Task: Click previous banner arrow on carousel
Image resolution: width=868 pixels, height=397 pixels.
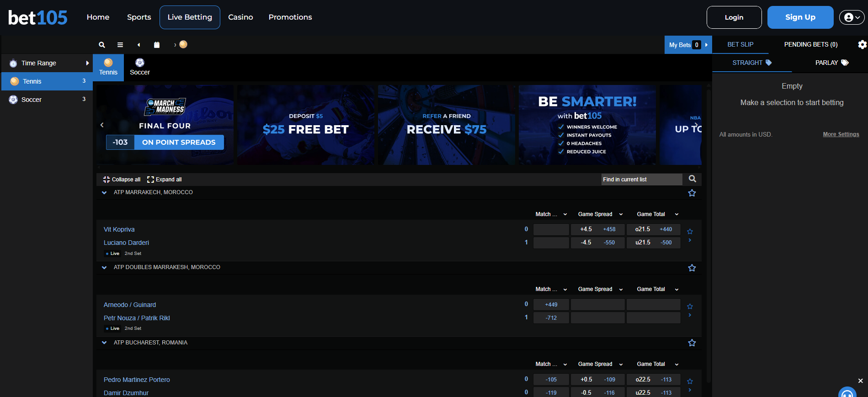Action: (x=102, y=125)
